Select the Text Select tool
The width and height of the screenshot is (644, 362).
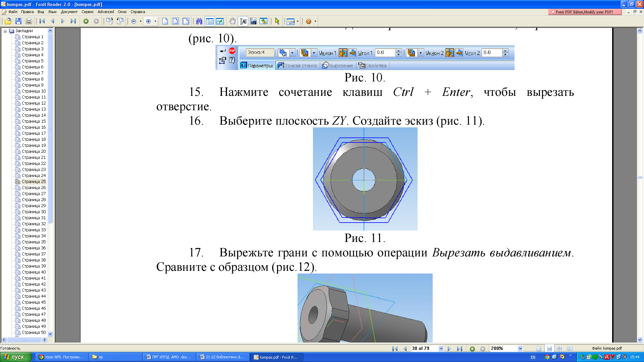click(243, 21)
